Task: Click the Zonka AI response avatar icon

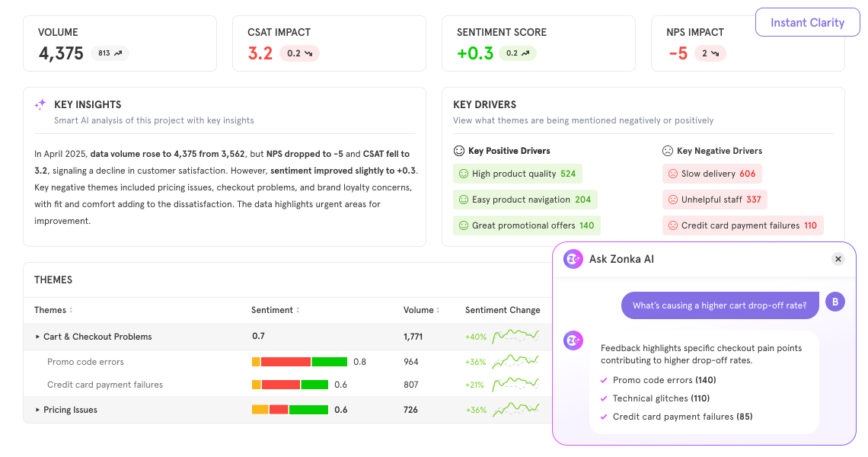Action: pyautogui.click(x=573, y=340)
